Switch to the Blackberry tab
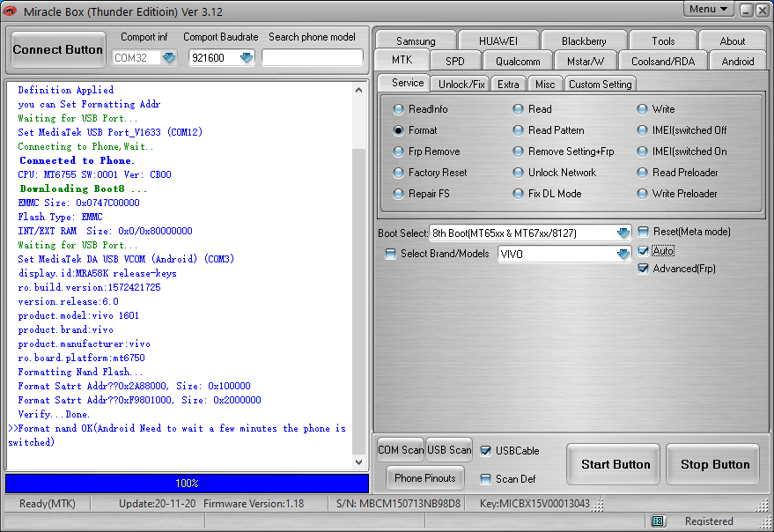The image size is (774, 532). 584,41
